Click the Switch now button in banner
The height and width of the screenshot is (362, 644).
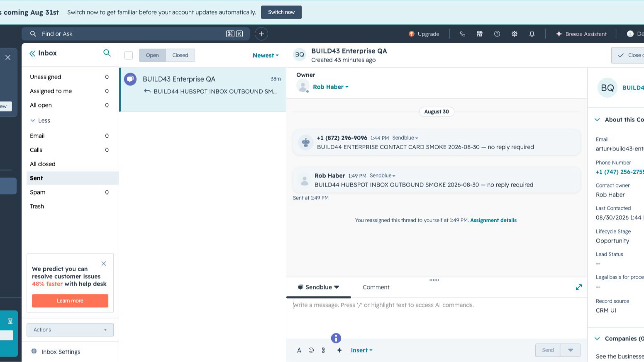[281, 12]
